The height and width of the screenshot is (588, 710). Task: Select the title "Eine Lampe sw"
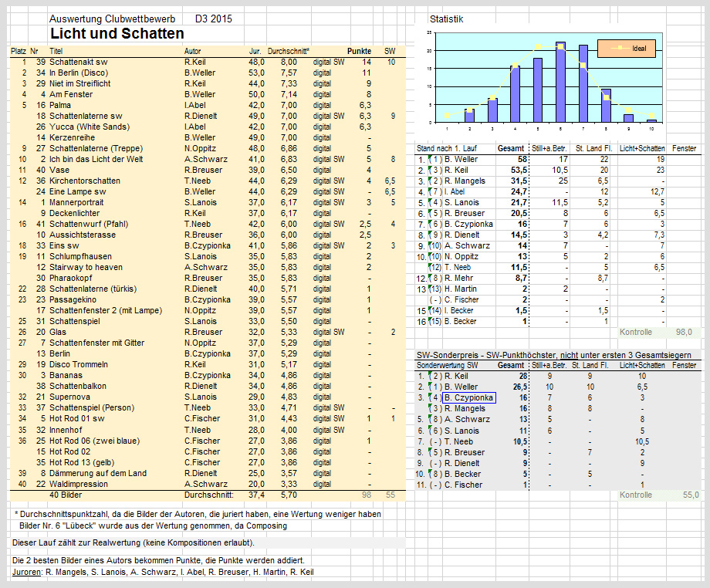point(78,192)
